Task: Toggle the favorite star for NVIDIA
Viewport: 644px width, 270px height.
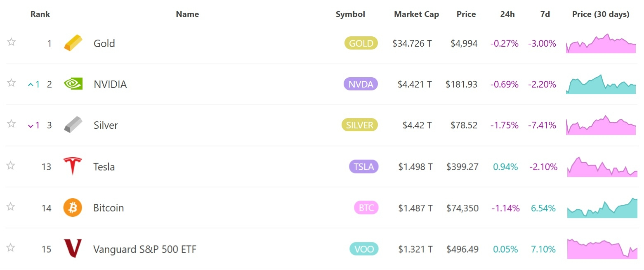Action: point(11,83)
